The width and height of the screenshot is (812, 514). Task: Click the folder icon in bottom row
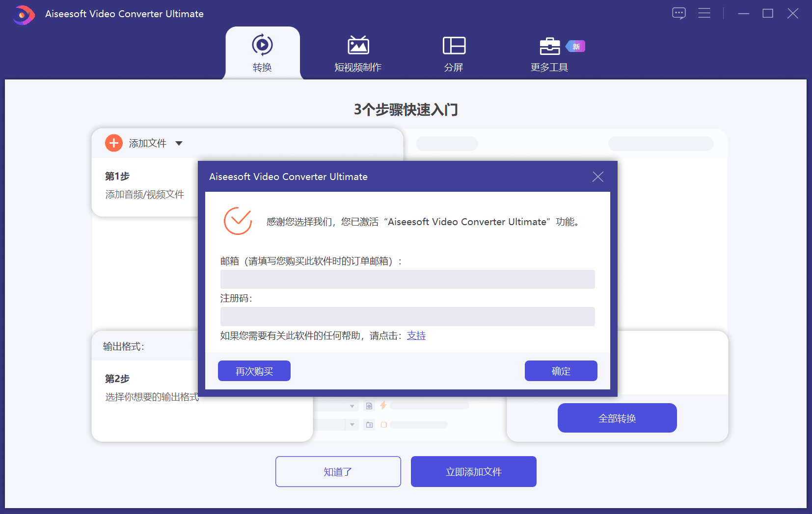coord(369,425)
